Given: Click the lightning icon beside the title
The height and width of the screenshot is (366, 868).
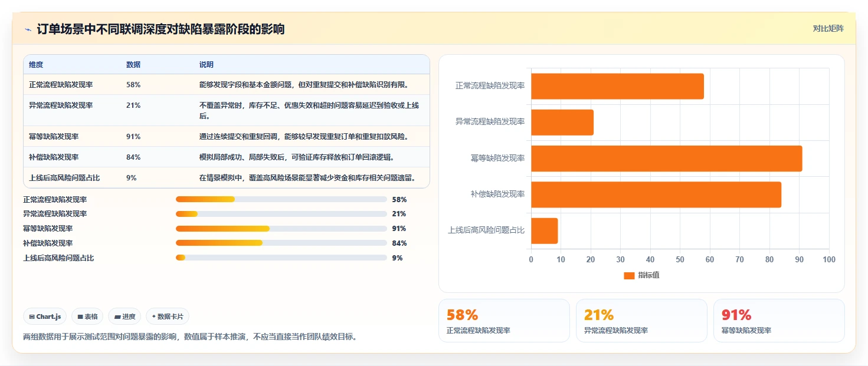Looking at the screenshot, I should pos(28,29).
